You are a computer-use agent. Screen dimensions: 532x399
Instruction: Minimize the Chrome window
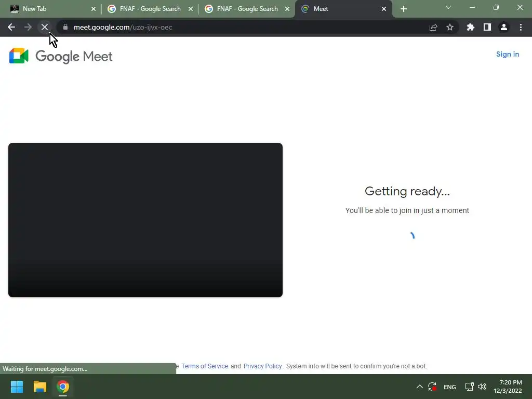pyautogui.click(x=472, y=7)
